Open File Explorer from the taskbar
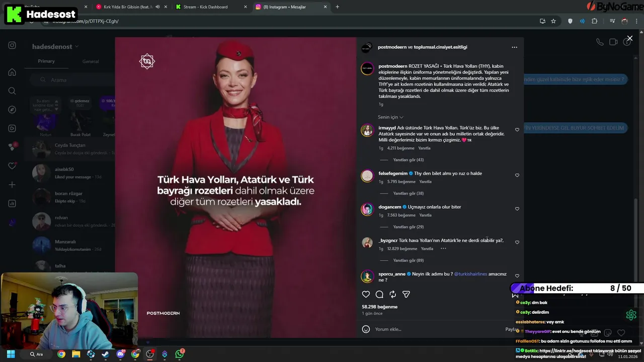 click(x=76, y=354)
